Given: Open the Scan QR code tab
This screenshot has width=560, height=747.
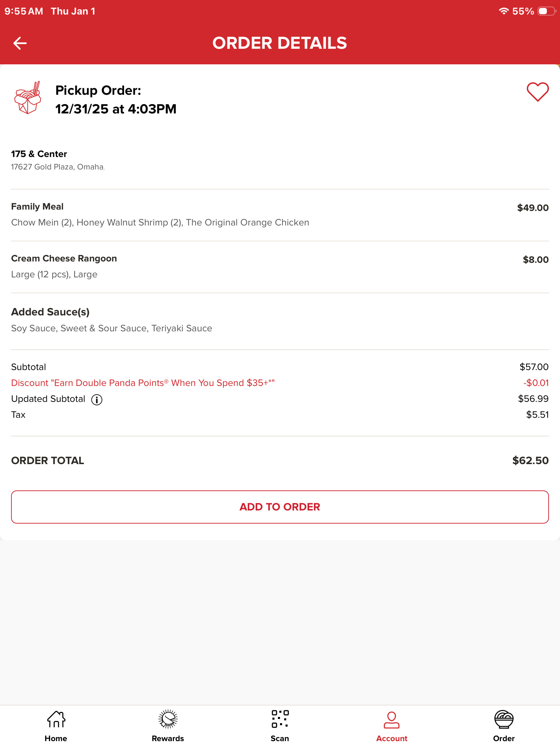Looking at the screenshot, I should pos(280,726).
